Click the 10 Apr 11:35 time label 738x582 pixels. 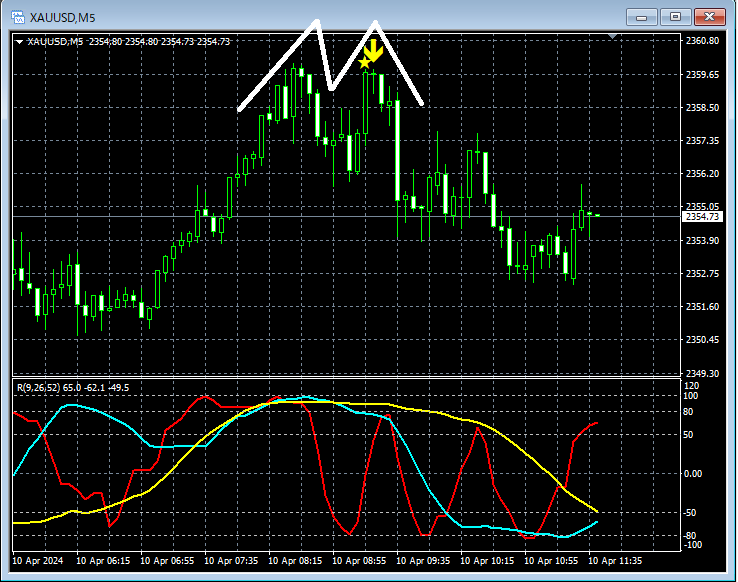615,561
